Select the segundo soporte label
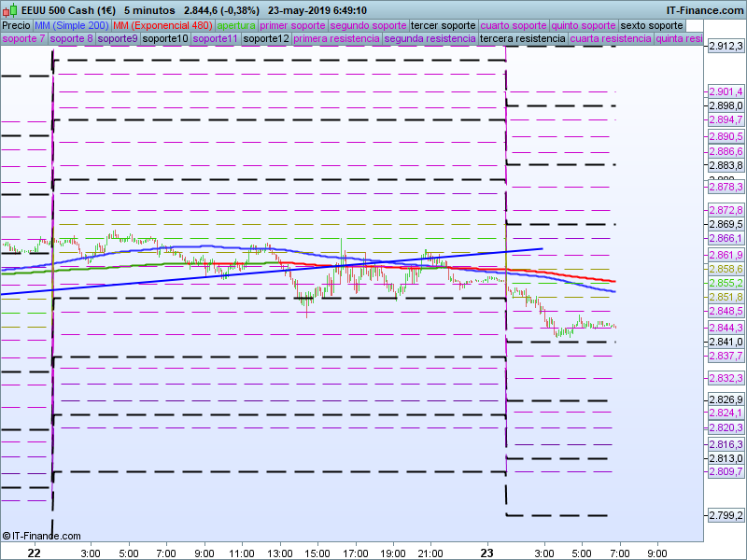This screenshot has width=747, height=560. click(368, 25)
